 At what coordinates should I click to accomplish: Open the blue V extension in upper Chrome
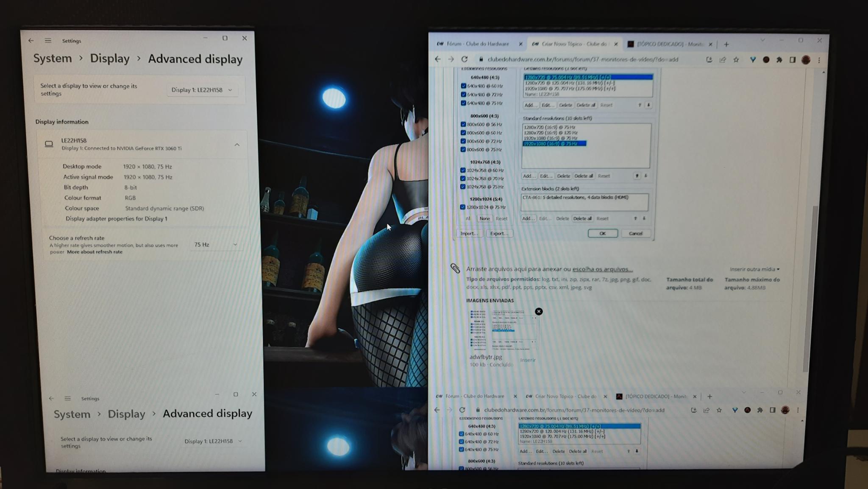point(753,60)
